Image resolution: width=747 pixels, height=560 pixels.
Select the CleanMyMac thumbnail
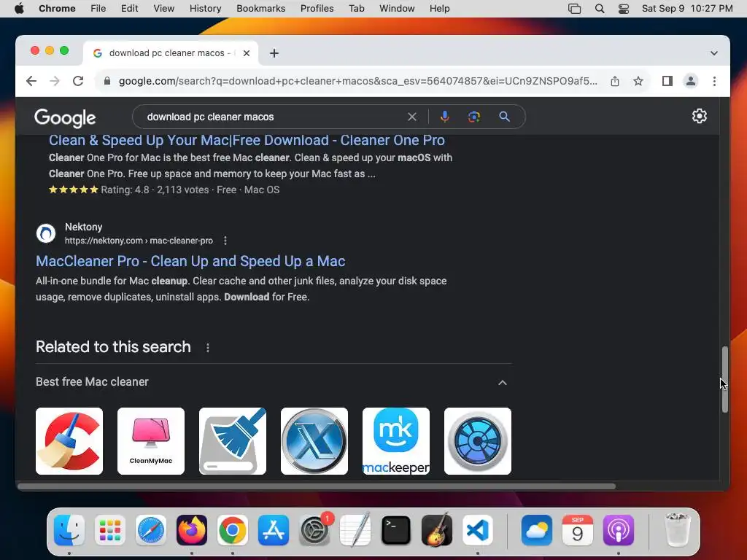pyautogui.click(x=150, y=441)
